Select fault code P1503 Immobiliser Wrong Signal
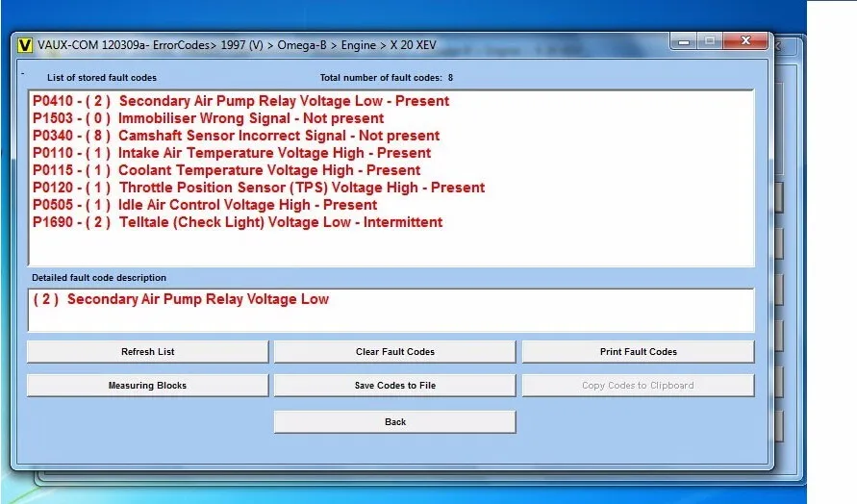Screen dimensions: 857x504 pyautogui.click(x=208, y=118)
